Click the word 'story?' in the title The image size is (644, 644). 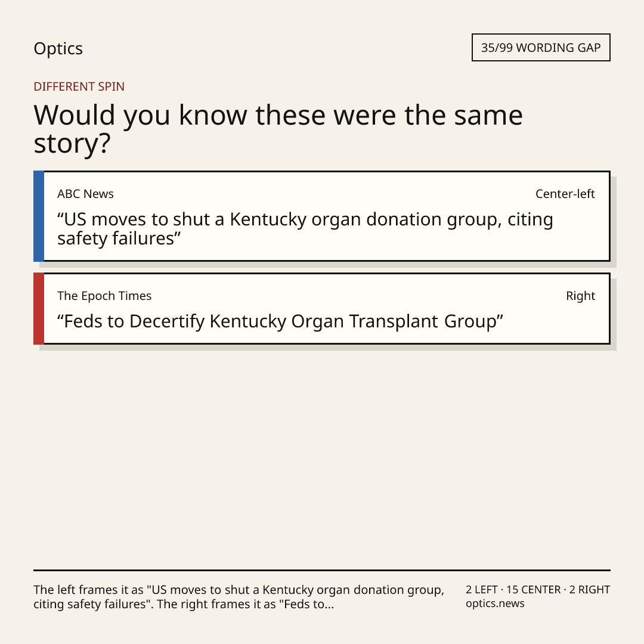(x=72, y=144)
